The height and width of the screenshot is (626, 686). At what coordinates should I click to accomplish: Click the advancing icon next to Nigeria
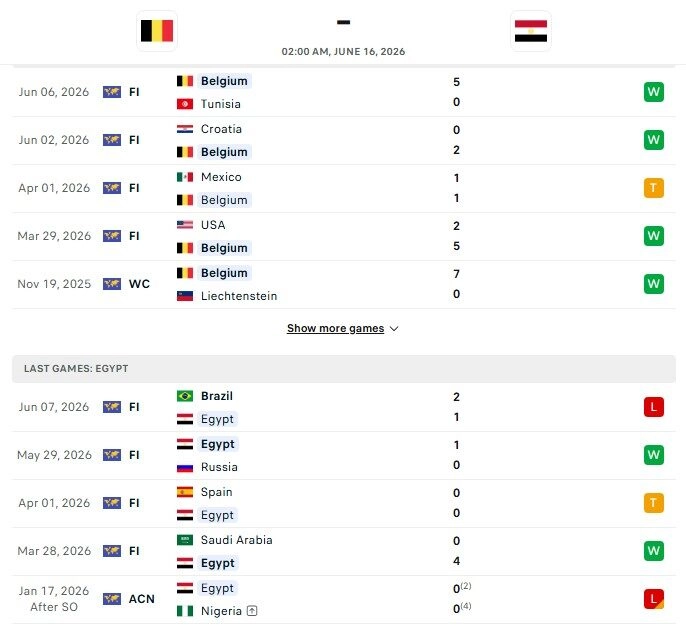(252, 611)
